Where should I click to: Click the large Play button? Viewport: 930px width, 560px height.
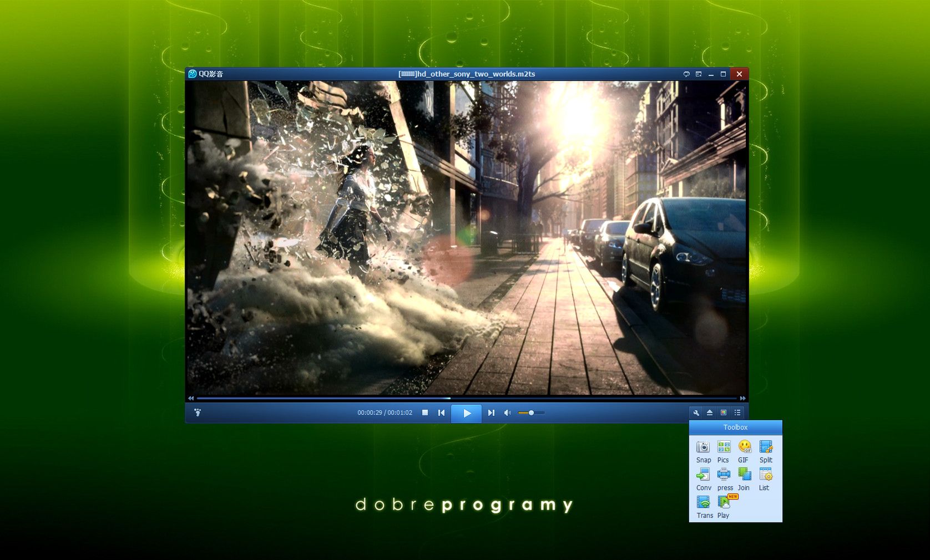pyautogui.click(x=467, y=413)
